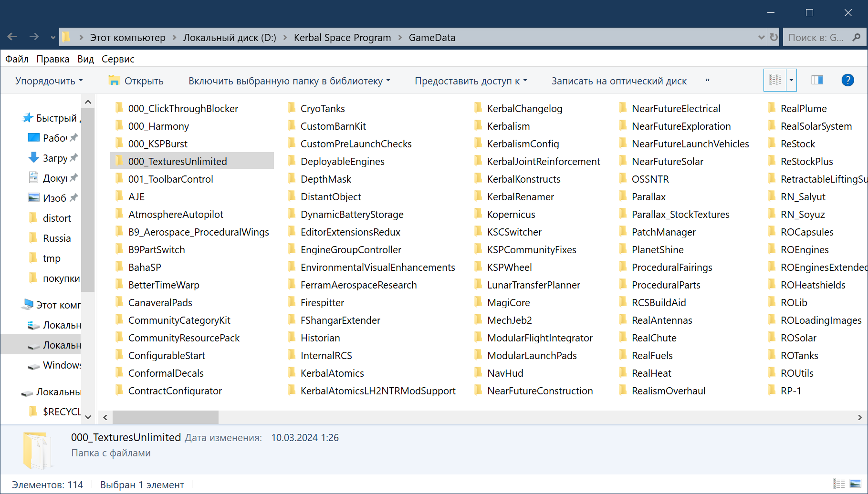Select the 000_Harmony folder icon
The height and width of the screenshot is (494, 868).
pos(119,125)
